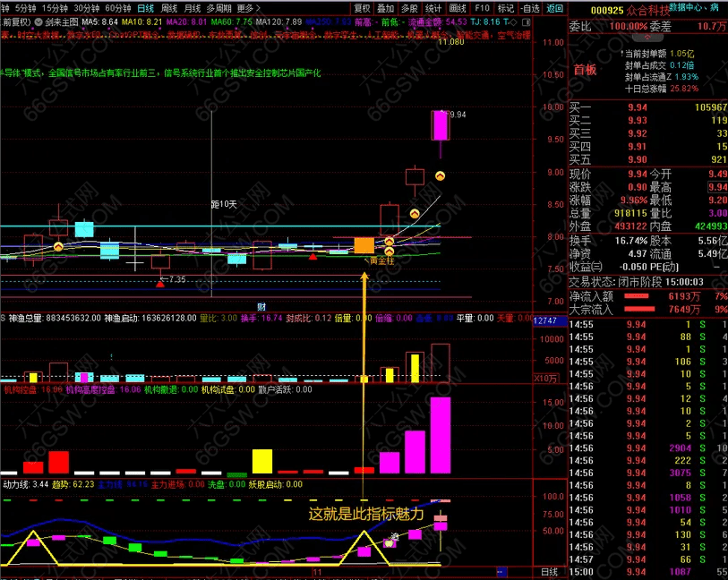
Task: Open the 日线 daily chart tab
Action: point(146,8)
